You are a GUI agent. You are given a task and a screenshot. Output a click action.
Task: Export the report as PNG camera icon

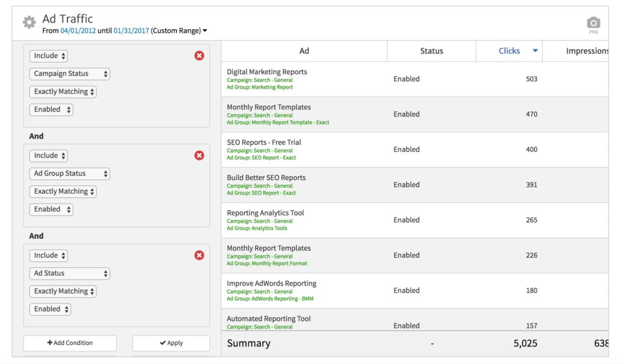pyautogui.click(x=593, y=23)
